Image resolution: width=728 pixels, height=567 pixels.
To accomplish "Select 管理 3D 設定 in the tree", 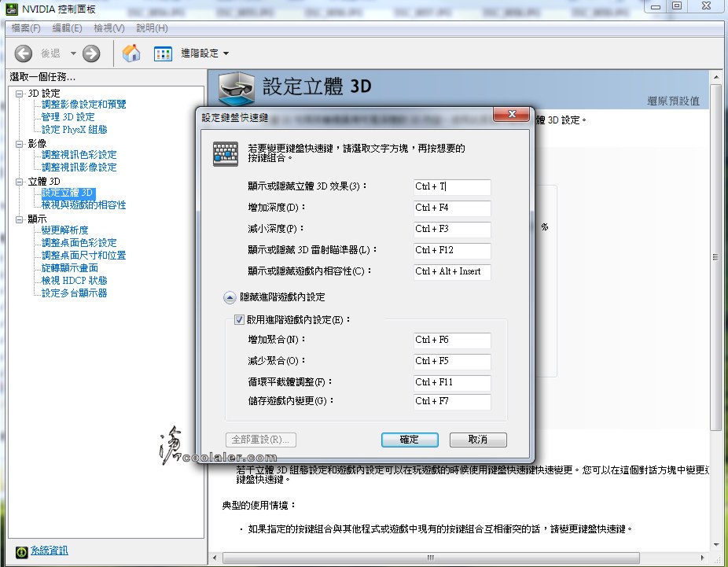I will coord(68,117).
